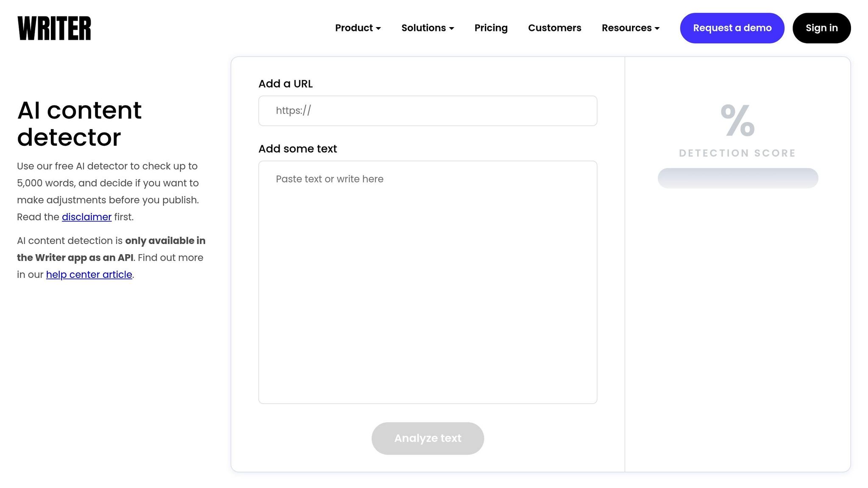Open the disclaimer link

pos(86,217)
